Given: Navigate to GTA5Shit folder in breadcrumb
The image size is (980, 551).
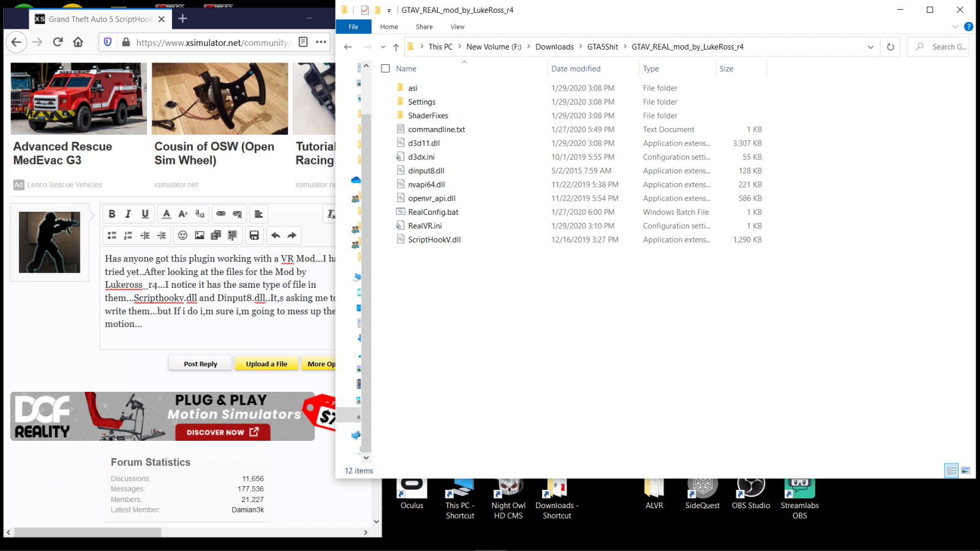Looking at the screenshot, I should pyautogui.click(x=603, y=47).
